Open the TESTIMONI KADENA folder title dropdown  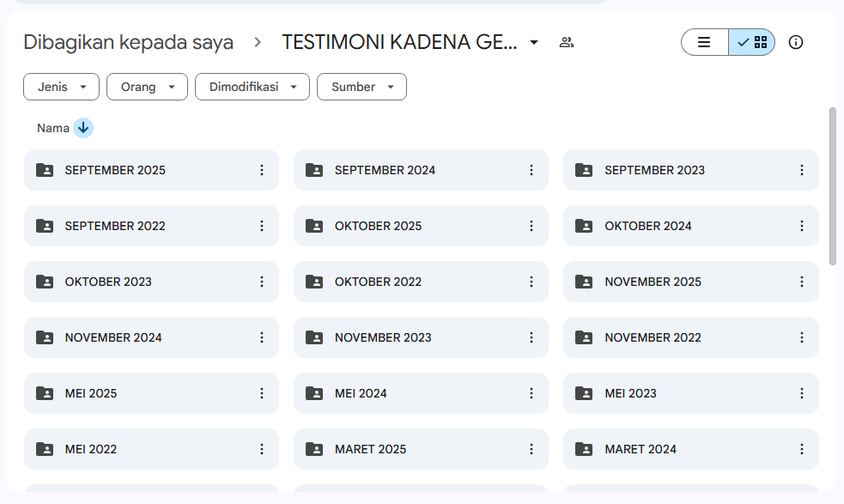tap(534, 41)
